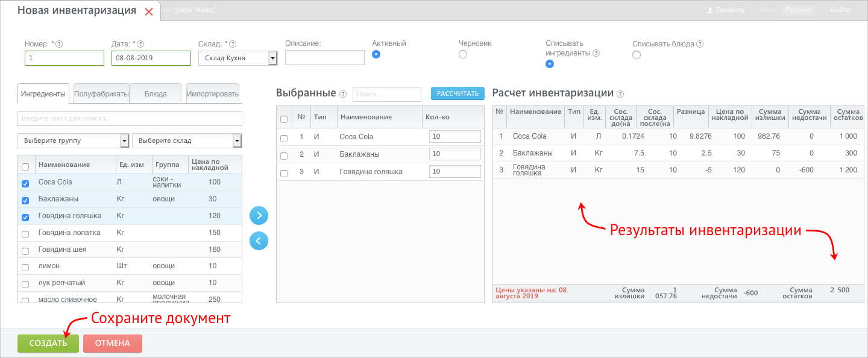
Task: Click the 982.76 surplus value cell
Action: point(769,136)
